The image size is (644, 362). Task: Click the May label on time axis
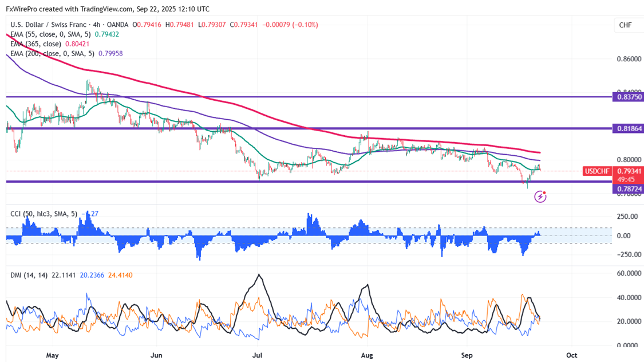tap(52, 356)
